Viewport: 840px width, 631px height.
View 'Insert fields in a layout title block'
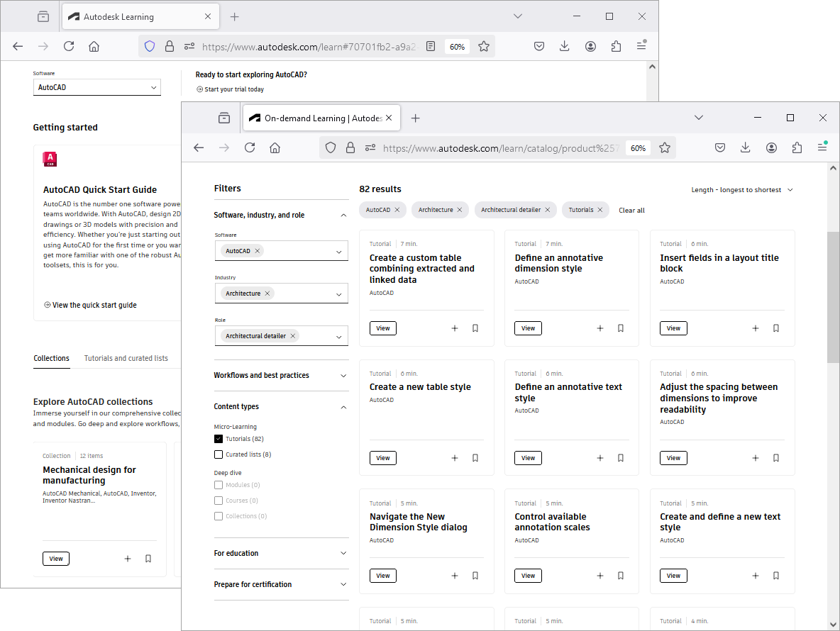pyautogui.click(x=673, y=328)
